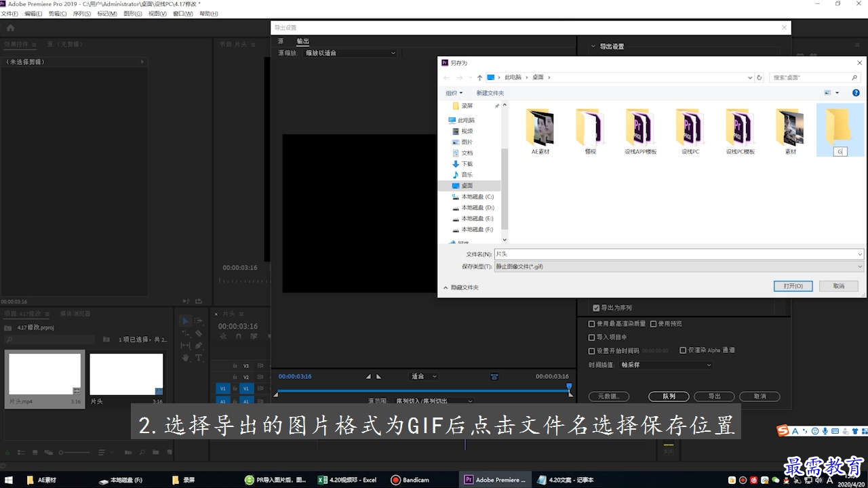The width and height of the screenshot is (868, 488).
Task: Open the AE素材 folder in Save As dialog
Action: tap(540, 131)
